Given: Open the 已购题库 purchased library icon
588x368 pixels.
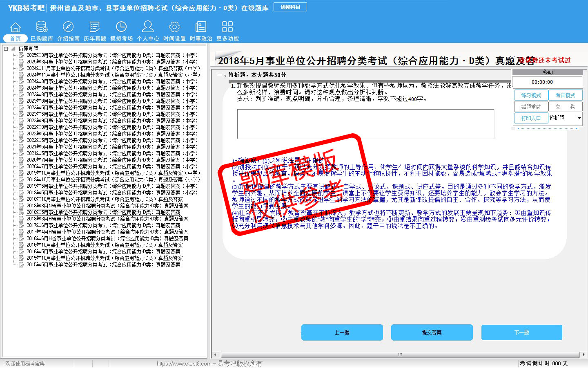Looking at the screenshot, I should [42, 27].
